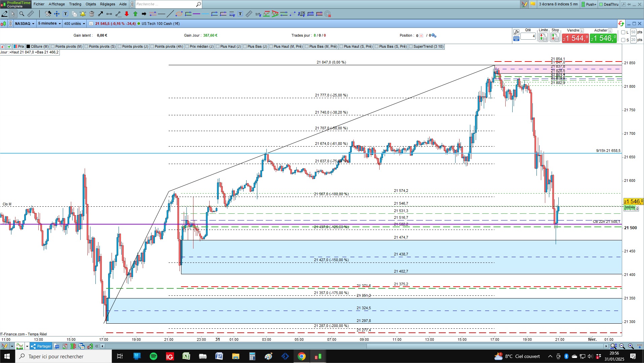Click the Limite order icon
Image resolution: width=644 pixels, height=363 pixels.
tap(543, 37)
